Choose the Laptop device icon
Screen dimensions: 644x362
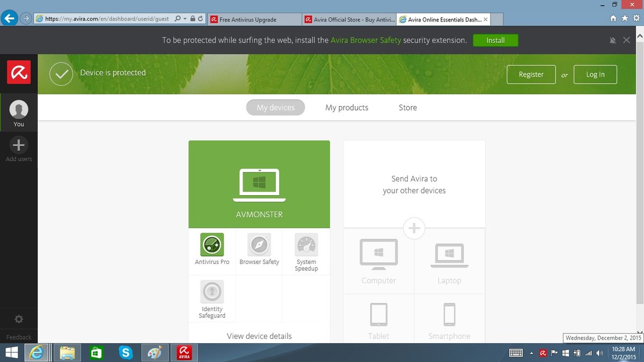[449, 255]
